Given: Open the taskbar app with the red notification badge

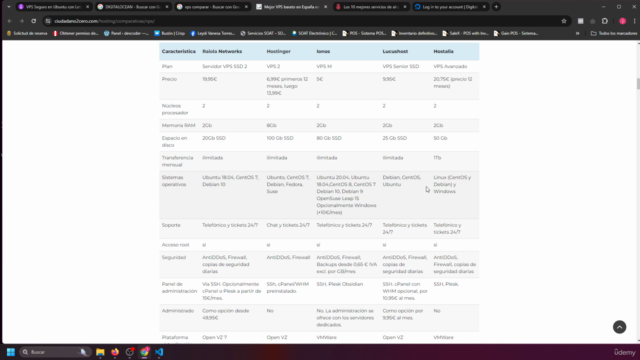Looking at the screenshot, I should [x=129, y=352].
